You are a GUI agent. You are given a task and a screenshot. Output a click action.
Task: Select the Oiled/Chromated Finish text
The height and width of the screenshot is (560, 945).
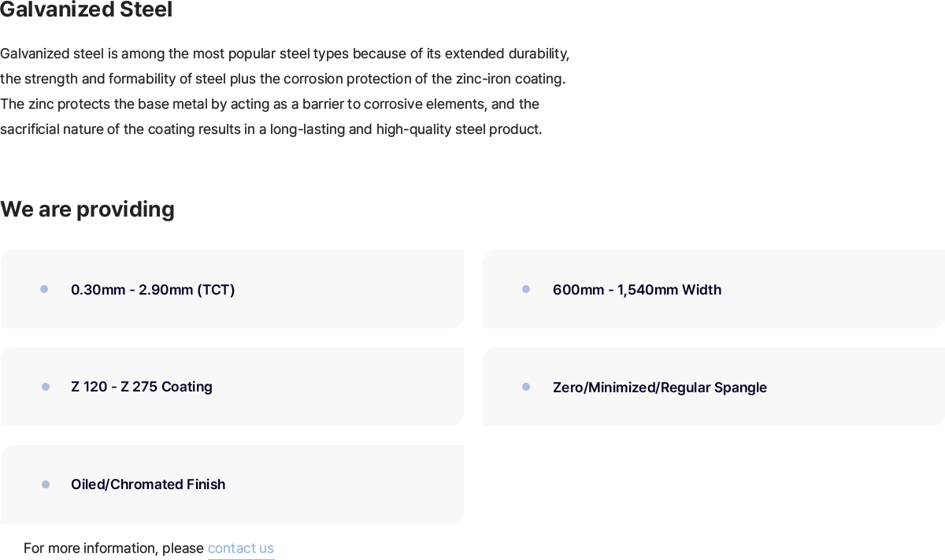click(x=148, y=484)
